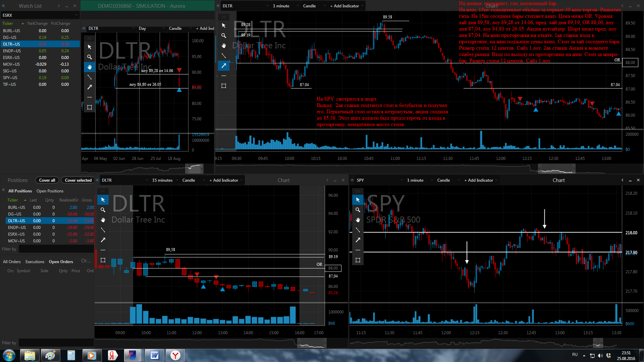Open Candle style dropdown on SPY chart
Viewport: 644px width, 362px height.
[x=448, y=180]
